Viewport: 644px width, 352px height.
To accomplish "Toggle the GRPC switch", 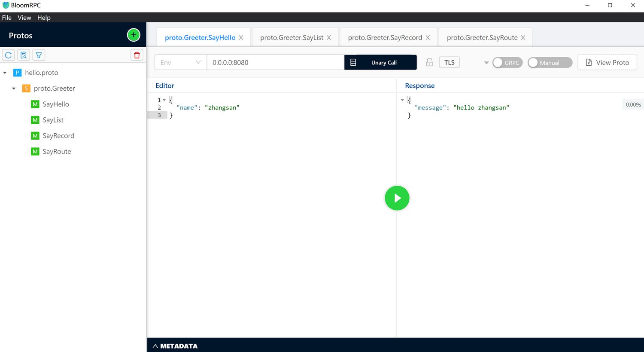I will point(507,62).
